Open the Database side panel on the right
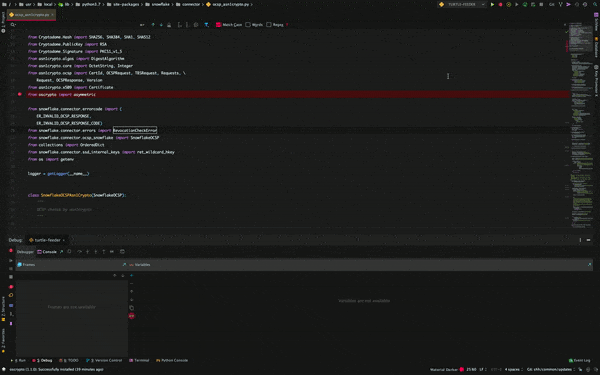Image resolution: width=600 pixels, height=375 pixels. (596, 47)
